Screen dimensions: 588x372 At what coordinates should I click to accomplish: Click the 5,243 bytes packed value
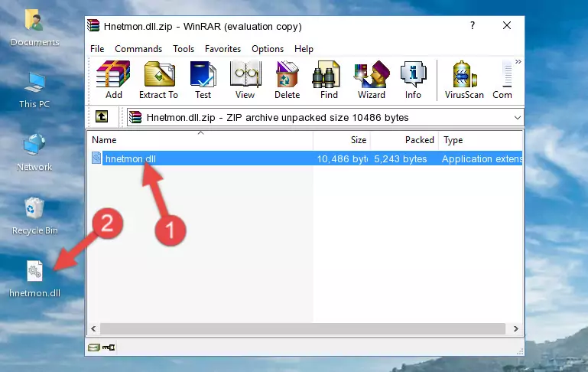(400, 159)
